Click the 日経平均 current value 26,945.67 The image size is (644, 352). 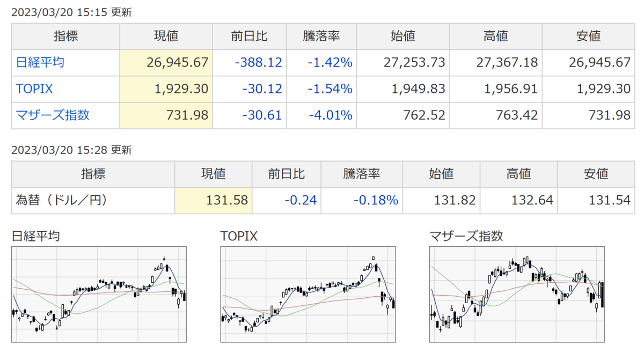pos(177,63)
